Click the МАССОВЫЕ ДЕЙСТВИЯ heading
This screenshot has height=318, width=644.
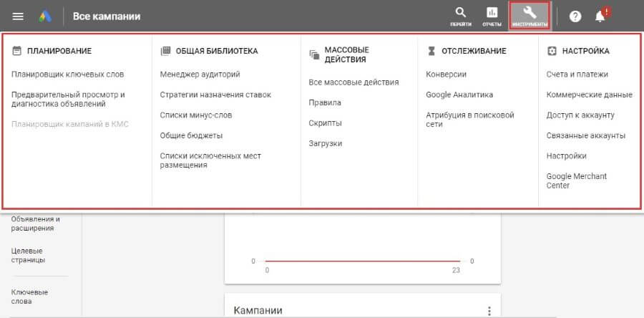tap(347, 54)
